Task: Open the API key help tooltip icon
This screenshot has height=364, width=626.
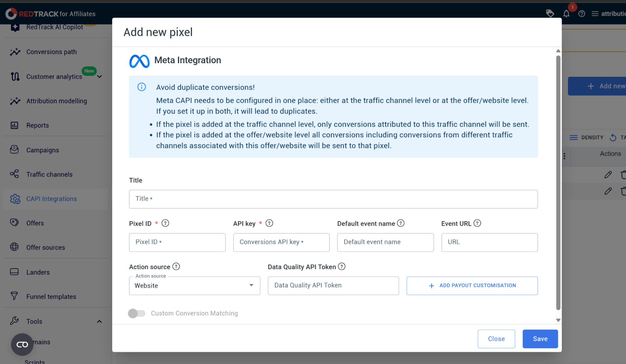Action: coord(269,223)
